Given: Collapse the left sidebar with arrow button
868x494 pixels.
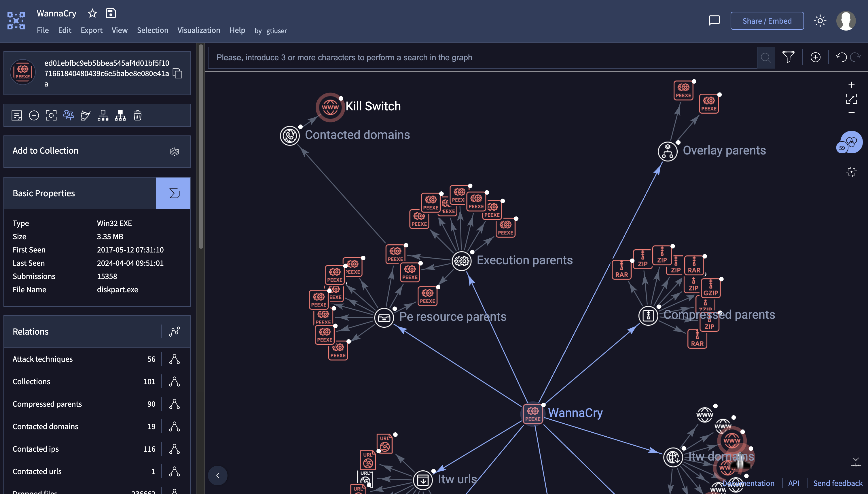Looking at the screenshot, I should click(218, 475).
